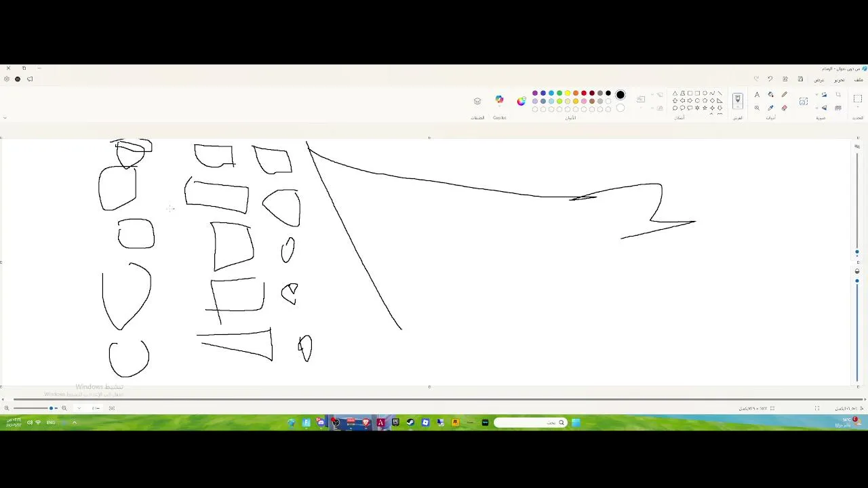This screenshot has width=868, height=488.
Task: Show hidden system tray icons
Action: tap(74, 422)
